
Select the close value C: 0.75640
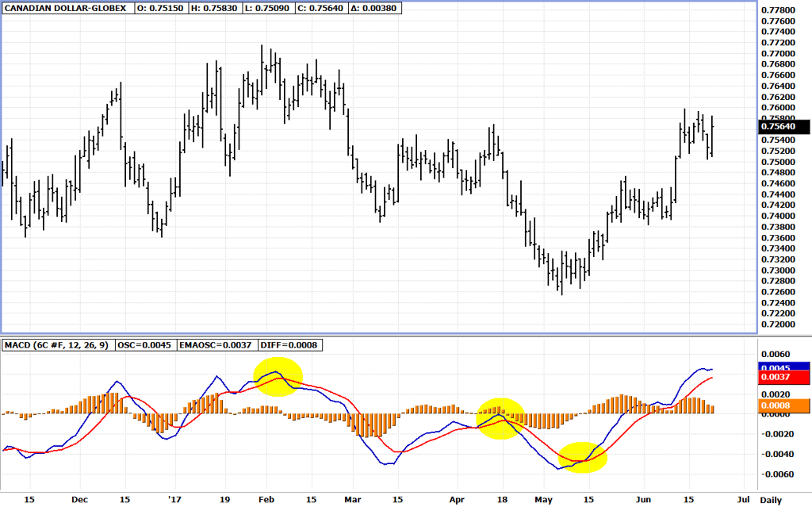point(320,8)
